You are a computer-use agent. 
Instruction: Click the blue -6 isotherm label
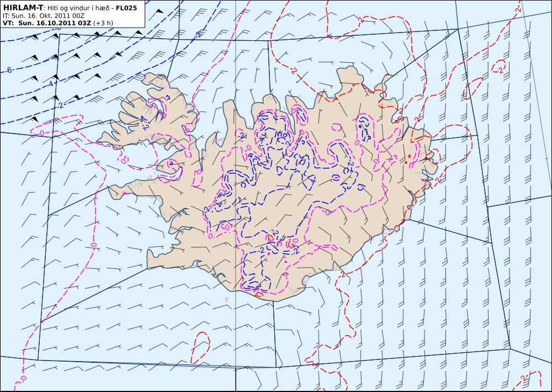click(x=9, y=70)
